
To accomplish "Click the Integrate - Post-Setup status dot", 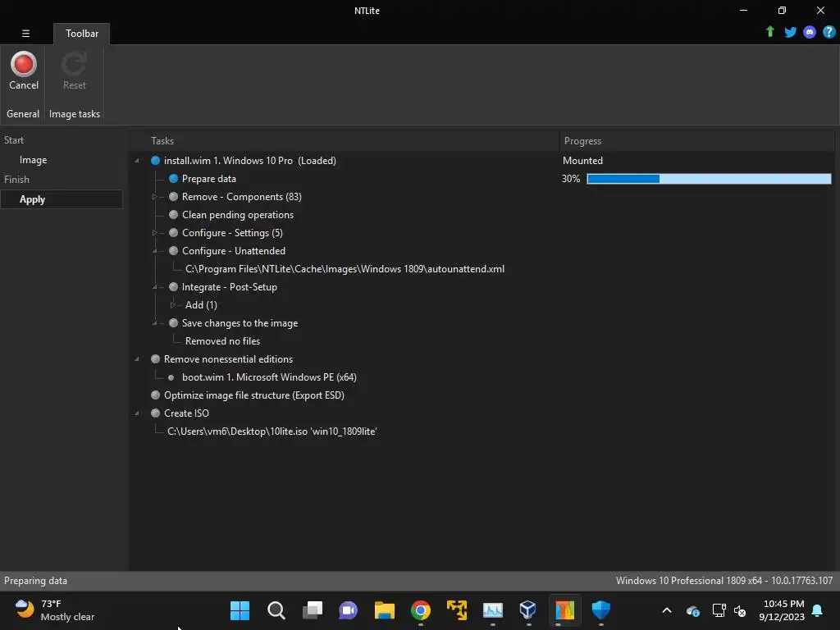I will point(173,286).
